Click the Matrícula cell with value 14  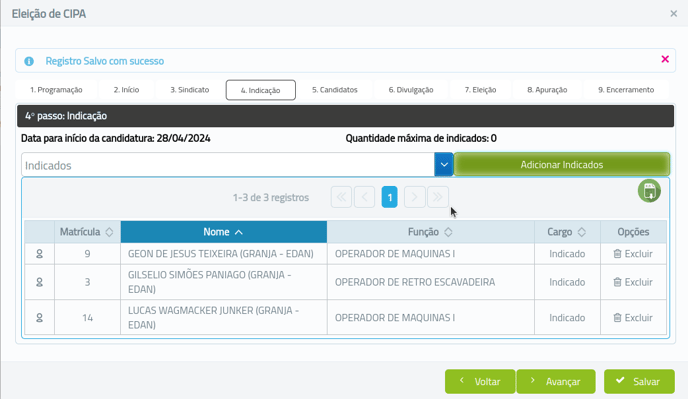[87, 318]
